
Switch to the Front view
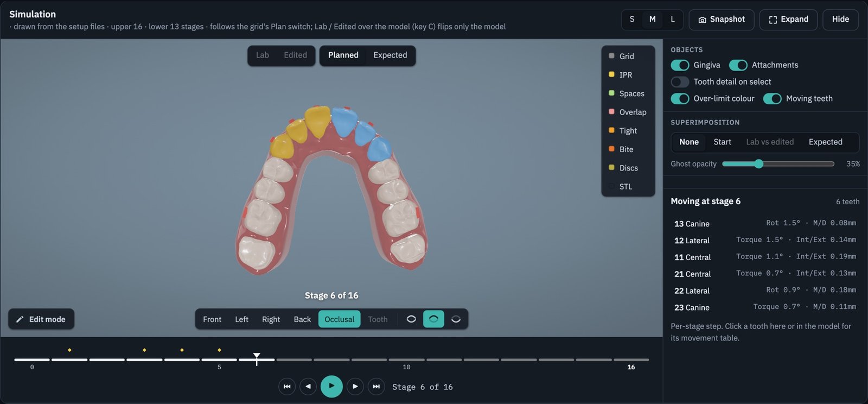click(x=212, y=319)
